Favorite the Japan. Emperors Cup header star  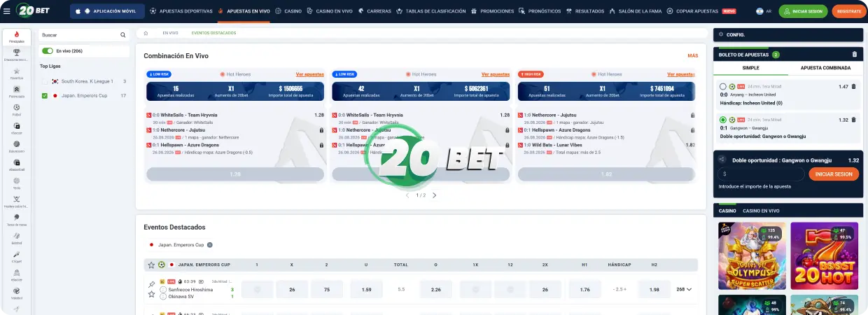coord(150,265)
